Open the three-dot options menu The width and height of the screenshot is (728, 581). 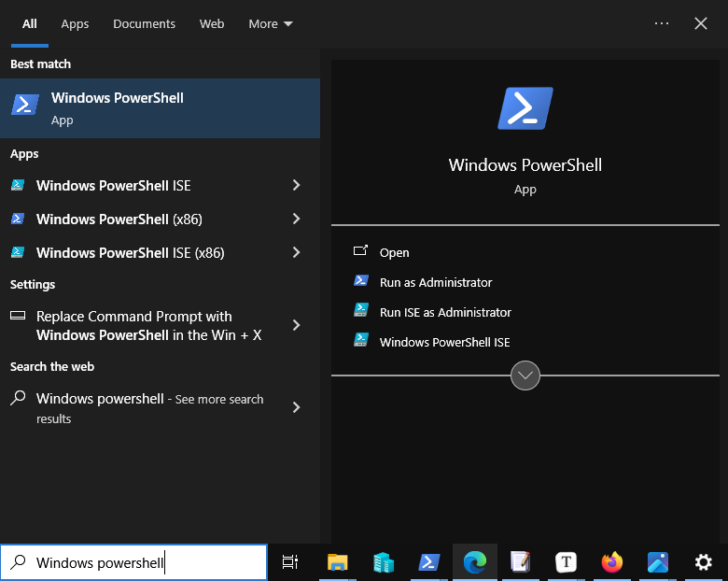(662, 23)
